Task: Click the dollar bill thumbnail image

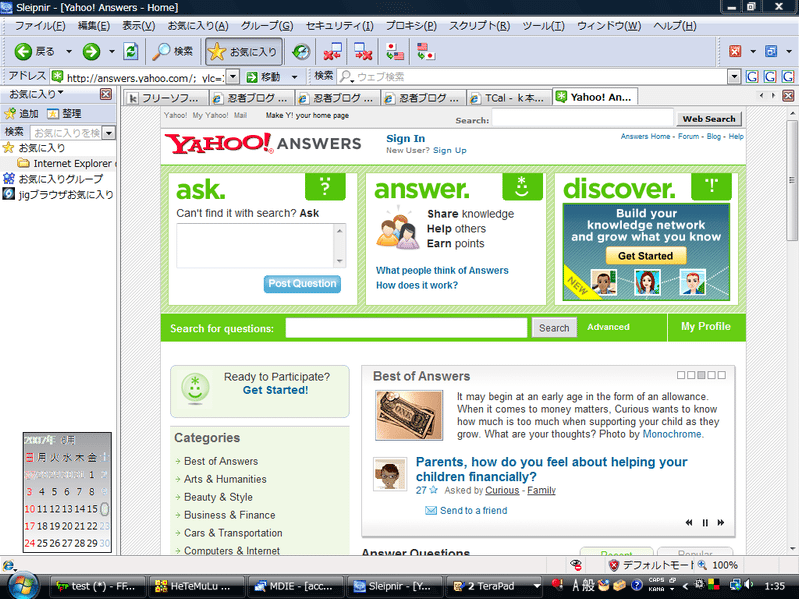Action: tap(409, 415)
